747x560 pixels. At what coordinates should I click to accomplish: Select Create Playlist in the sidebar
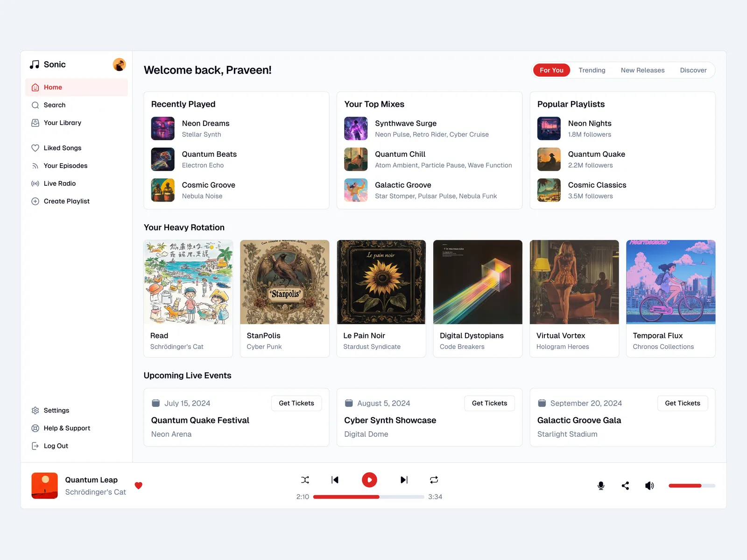click(66, 201)
